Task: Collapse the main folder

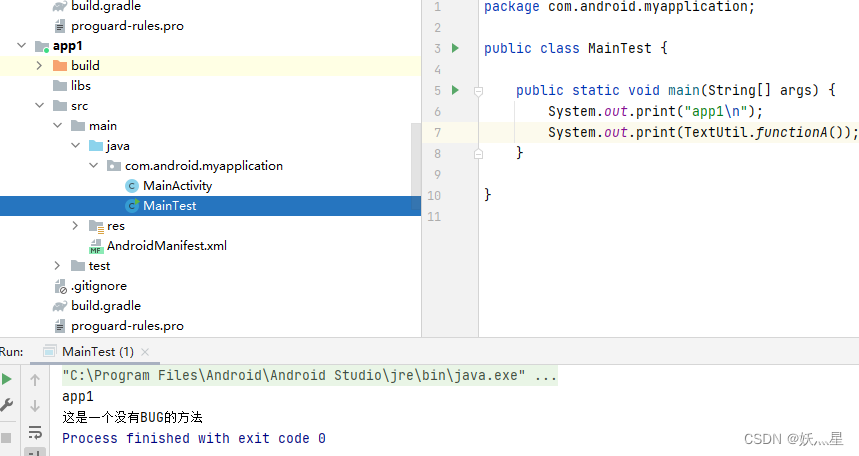Action: [58, 126]
